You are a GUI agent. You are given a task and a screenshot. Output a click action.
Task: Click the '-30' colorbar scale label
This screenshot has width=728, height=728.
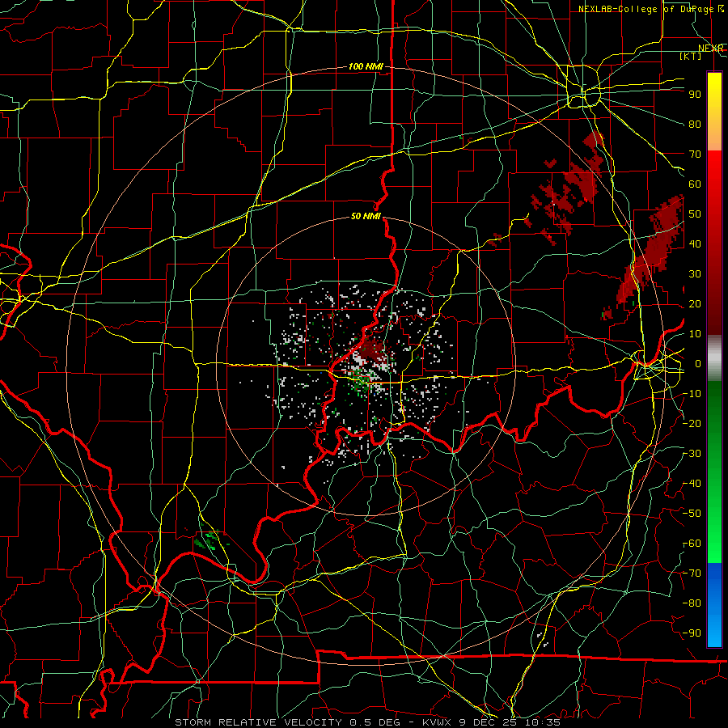692,454
